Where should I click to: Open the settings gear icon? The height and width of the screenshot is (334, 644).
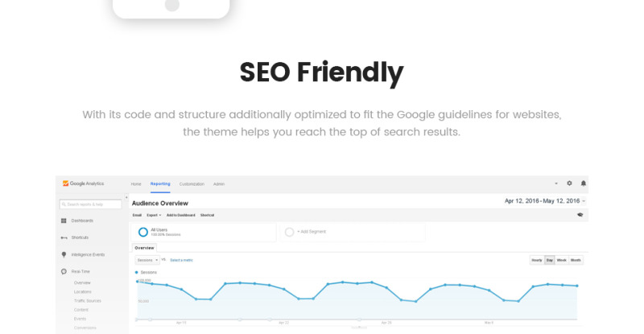569,183
